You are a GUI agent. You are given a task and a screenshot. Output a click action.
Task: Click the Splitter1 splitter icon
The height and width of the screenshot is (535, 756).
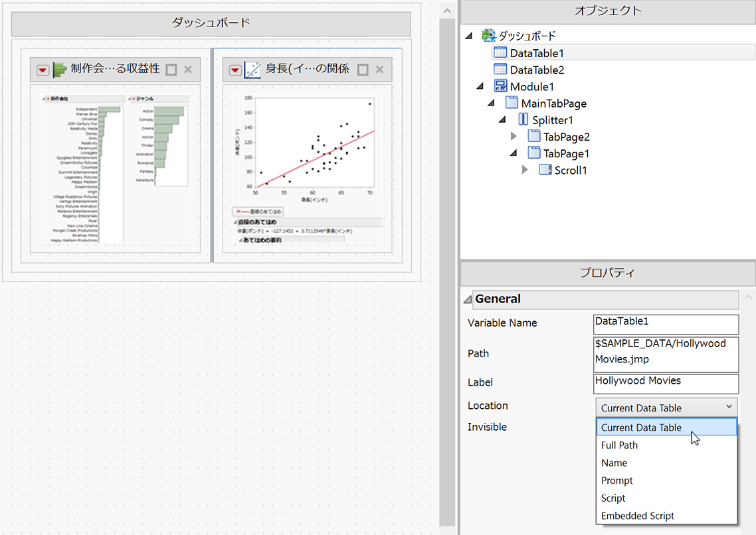(523, 119)
